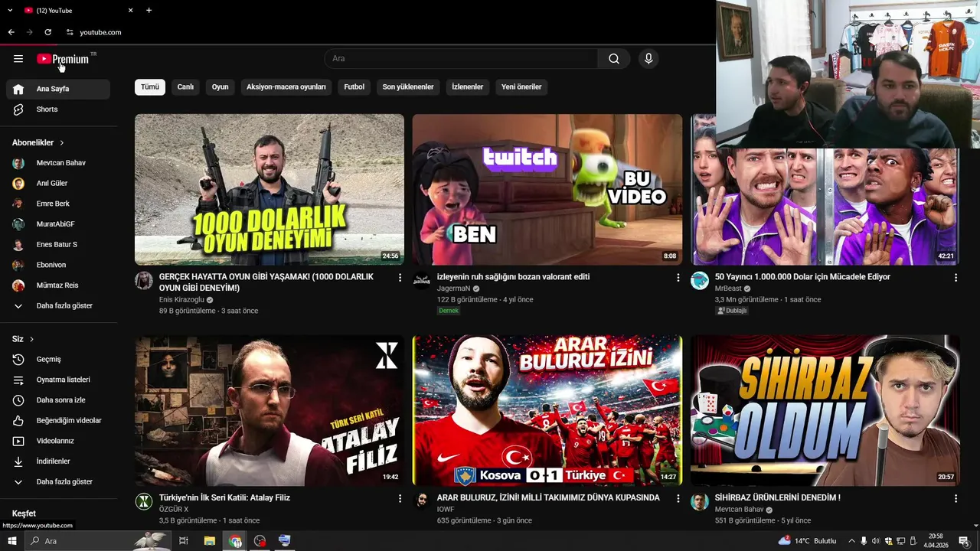This screenshot has height=551, width=980.
Task: Click Enis Kirazoglu channel avatar
Action: coord(144,280)
